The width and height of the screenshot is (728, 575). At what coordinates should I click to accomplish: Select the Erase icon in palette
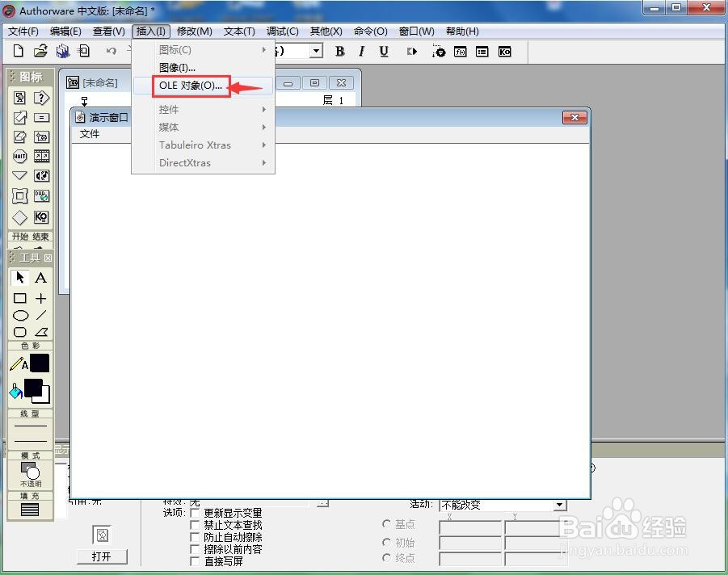(x=19, y=137)
